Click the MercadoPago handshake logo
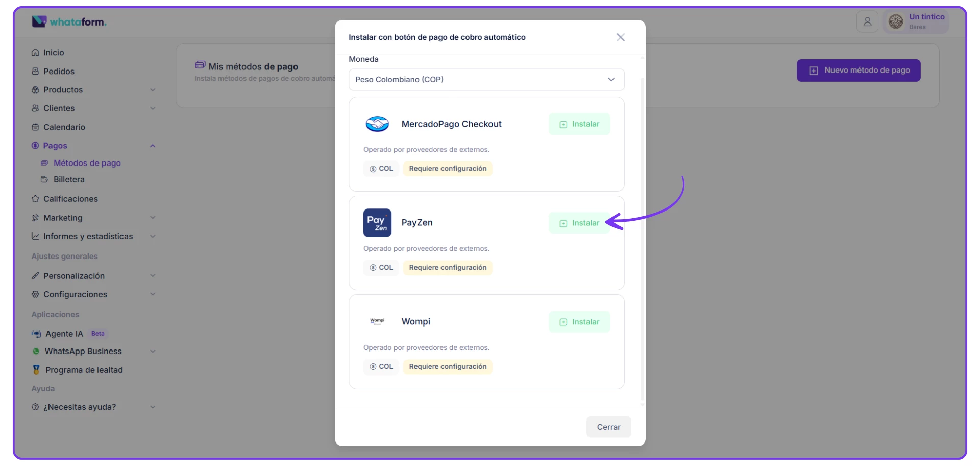The height and width of the screenshot is (466, 980). [x=377, y=124]
